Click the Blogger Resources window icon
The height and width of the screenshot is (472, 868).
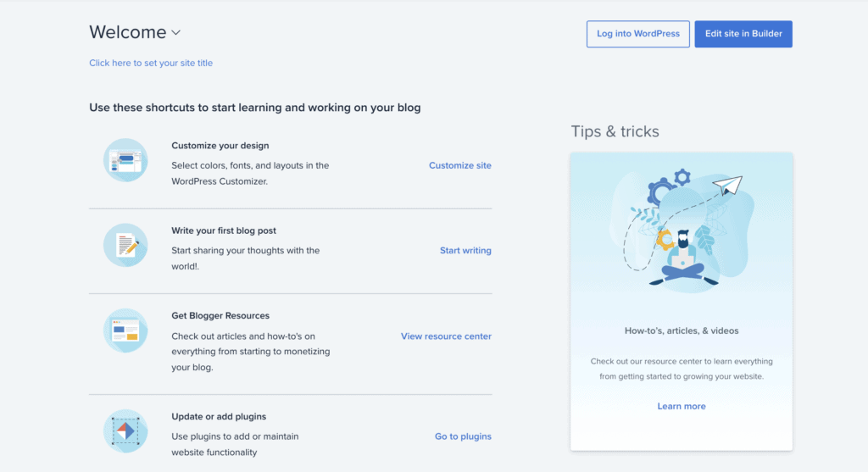click(x=125, y=330)
